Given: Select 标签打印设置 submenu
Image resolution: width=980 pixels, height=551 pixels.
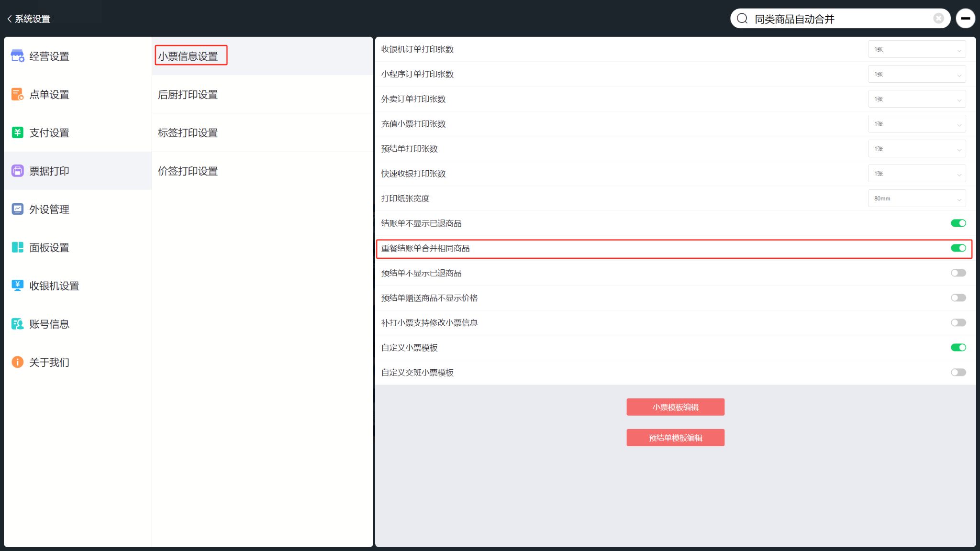Looking at the screenshot, I should (262, 132).
